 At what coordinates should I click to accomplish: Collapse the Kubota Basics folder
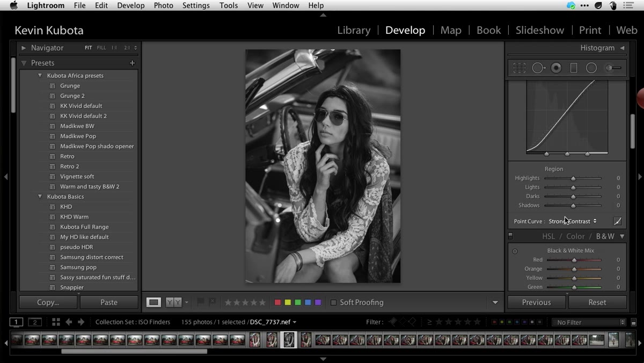tap(40, 197)
